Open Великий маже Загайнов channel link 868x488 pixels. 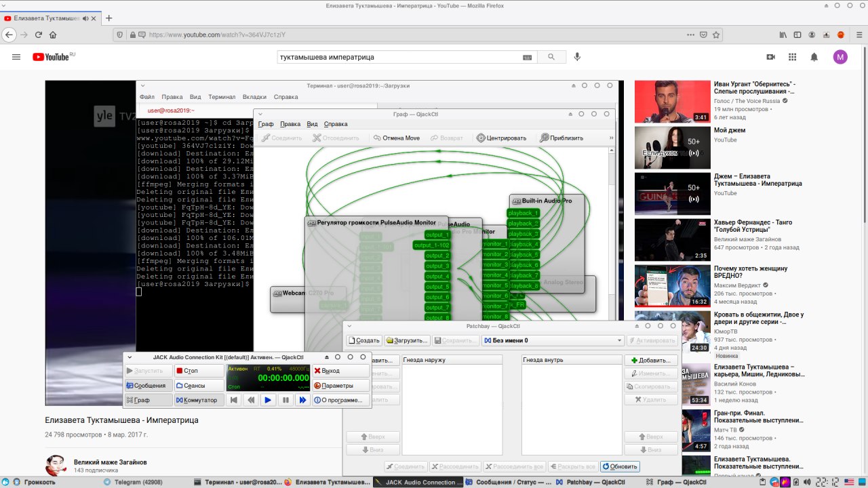[110, 462]
